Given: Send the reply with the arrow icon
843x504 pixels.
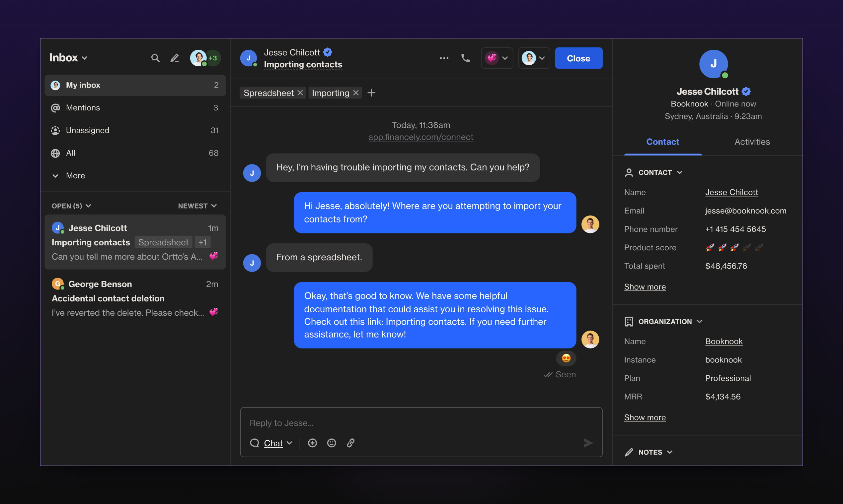Looking at the screenshot, I should click(x=588, y=443).
